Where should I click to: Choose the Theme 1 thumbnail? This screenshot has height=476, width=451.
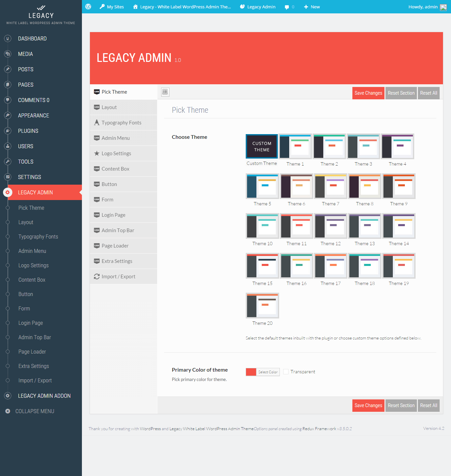pyautogui.click(x=295, y=147)
